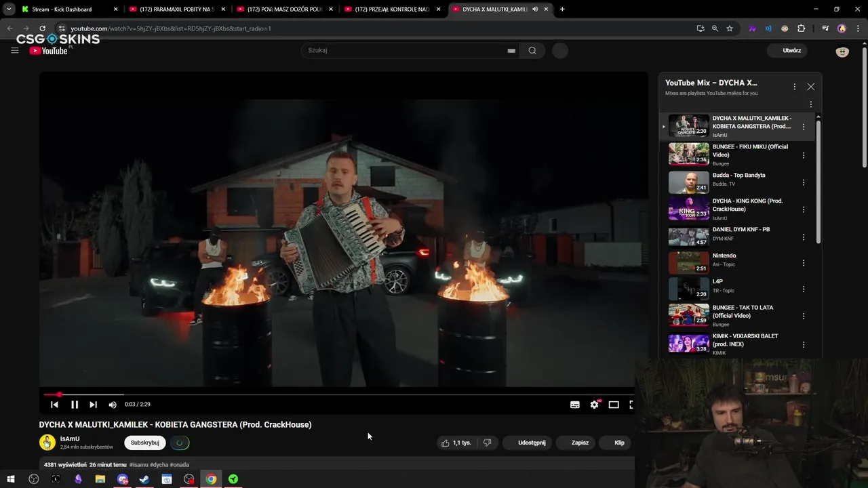Pause the playing video
The image size is (868, 488).
tap(75, 405)
